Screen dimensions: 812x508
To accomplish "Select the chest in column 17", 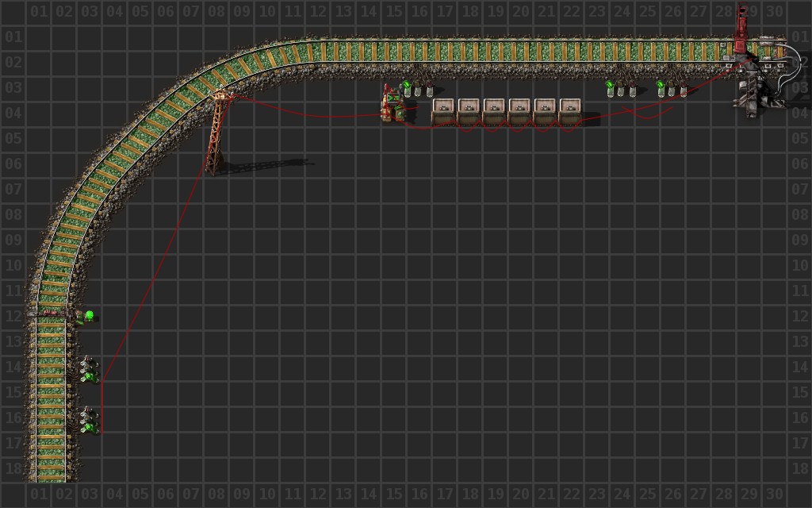I will tap(444, 112).
